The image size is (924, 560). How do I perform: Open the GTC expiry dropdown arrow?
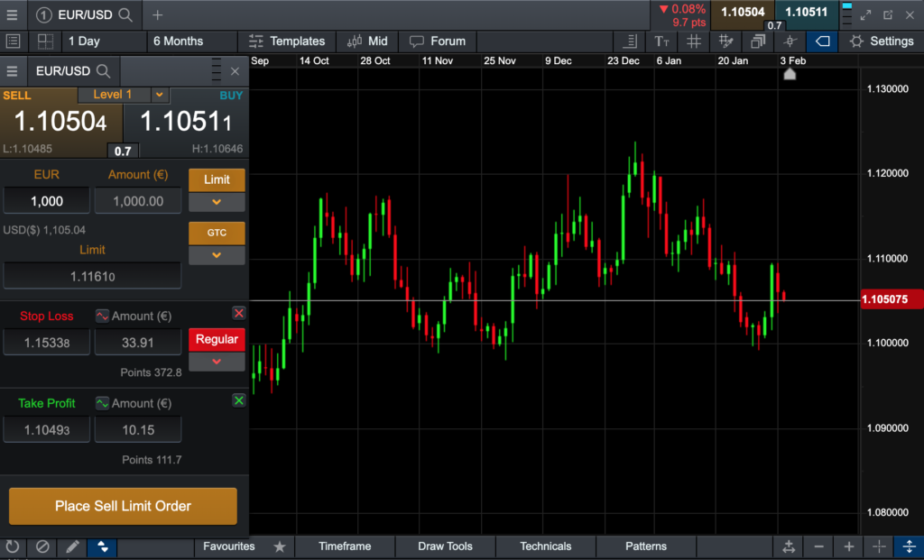pyautogui.click(x=217, y=255)
